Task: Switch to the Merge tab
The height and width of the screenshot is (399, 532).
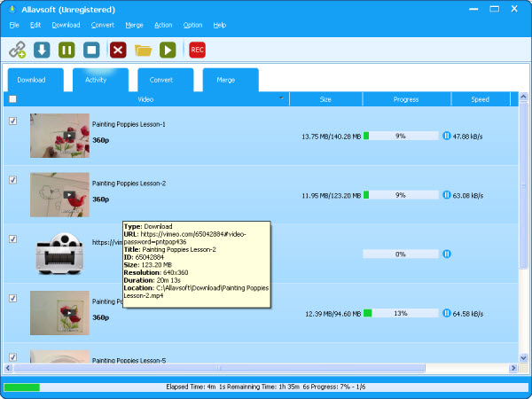Action: coord(224,80)
